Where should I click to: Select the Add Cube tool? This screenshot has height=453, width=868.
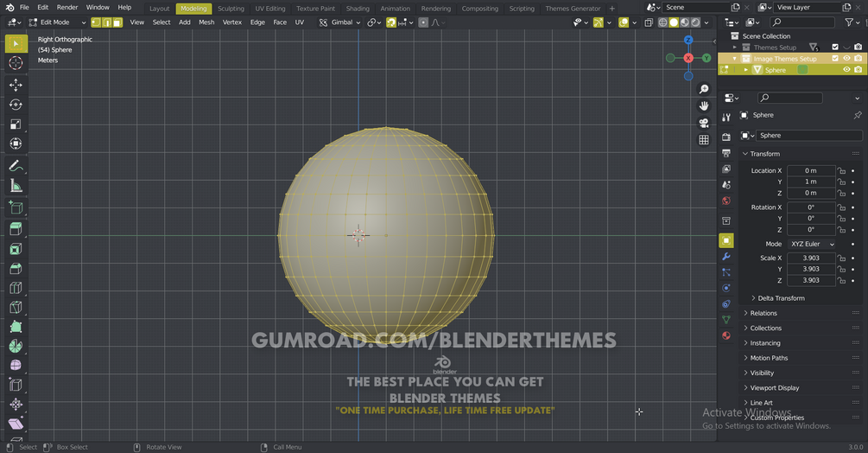16,207
